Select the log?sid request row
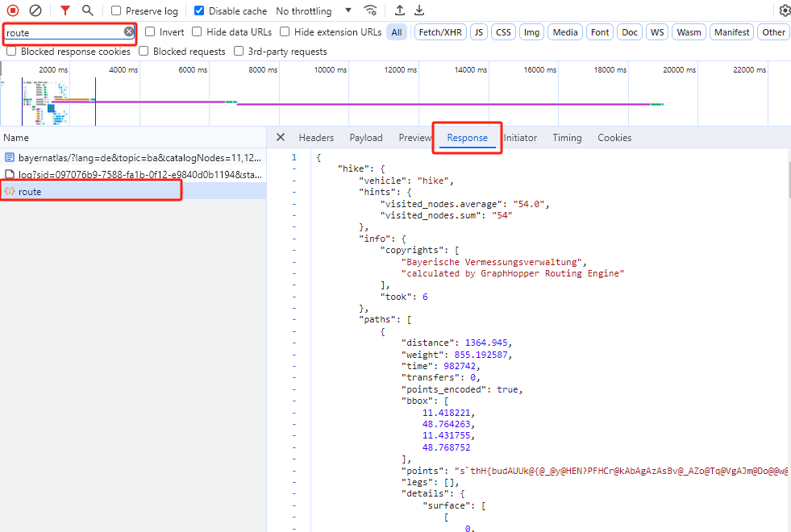The width and height of the screenshot is (791, 532). 133,174
